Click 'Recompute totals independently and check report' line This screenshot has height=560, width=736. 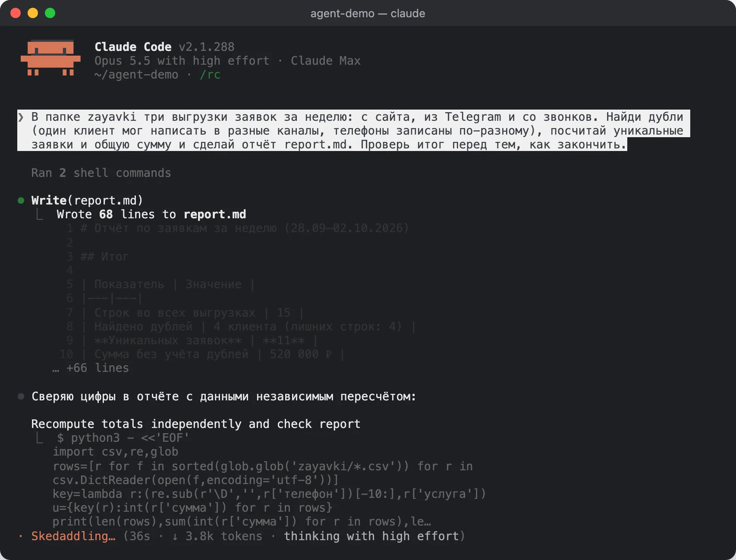[x=196, y=424]
